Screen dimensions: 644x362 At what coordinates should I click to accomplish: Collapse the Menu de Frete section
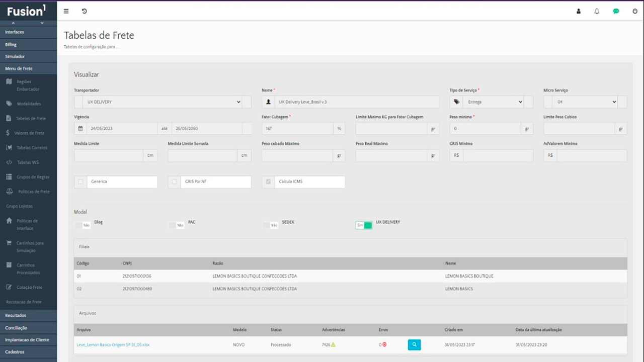tap(28, 68)
